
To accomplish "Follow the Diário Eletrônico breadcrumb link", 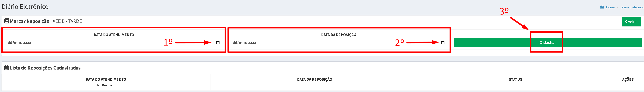I will coord(632,7).
